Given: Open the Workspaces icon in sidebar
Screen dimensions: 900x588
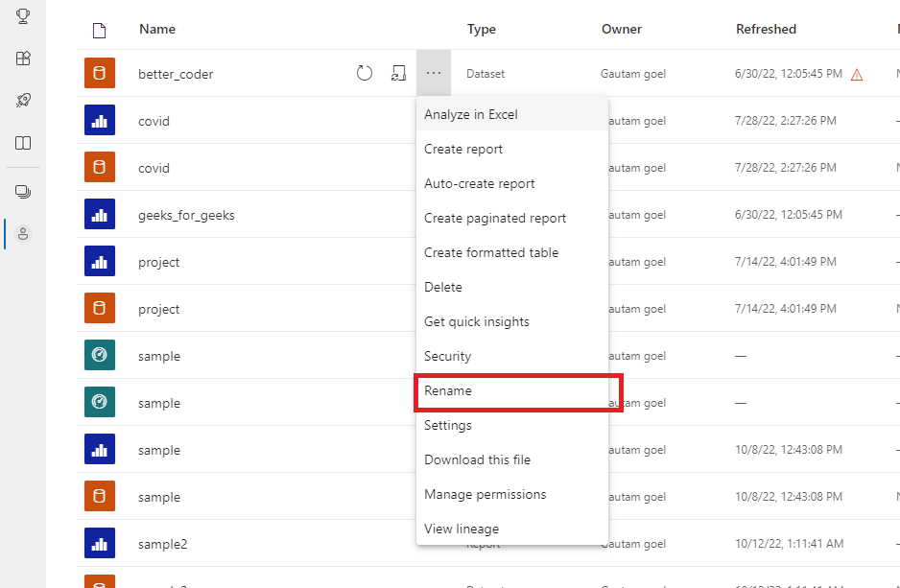Looking at the screenshot, I should (x=23, y=192).
